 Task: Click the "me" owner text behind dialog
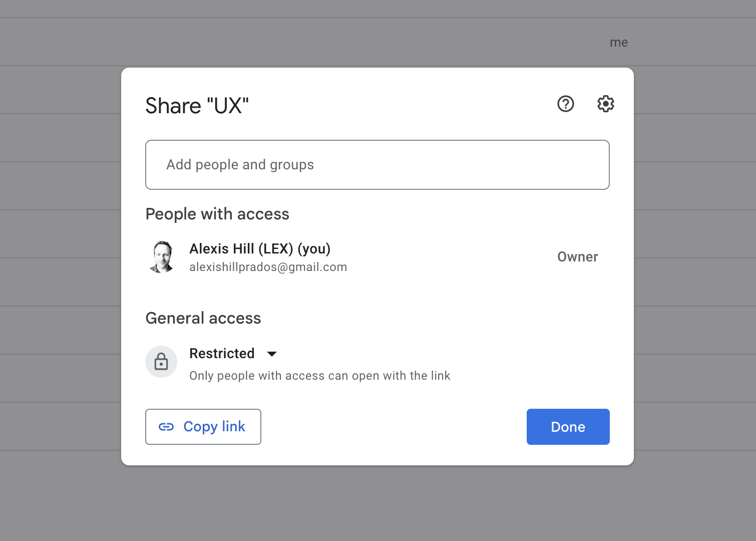[x=618, y=43]
